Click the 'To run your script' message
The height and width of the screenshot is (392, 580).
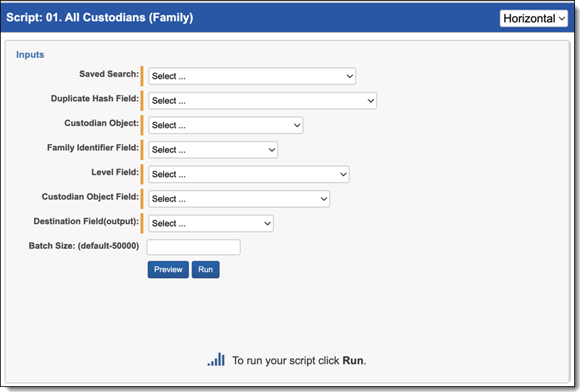point(298,360)
